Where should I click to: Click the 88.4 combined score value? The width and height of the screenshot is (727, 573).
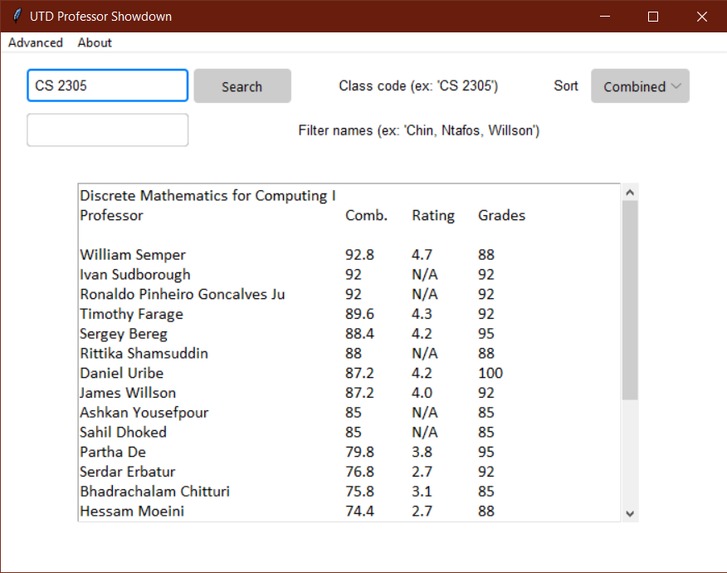coord(359,333)
